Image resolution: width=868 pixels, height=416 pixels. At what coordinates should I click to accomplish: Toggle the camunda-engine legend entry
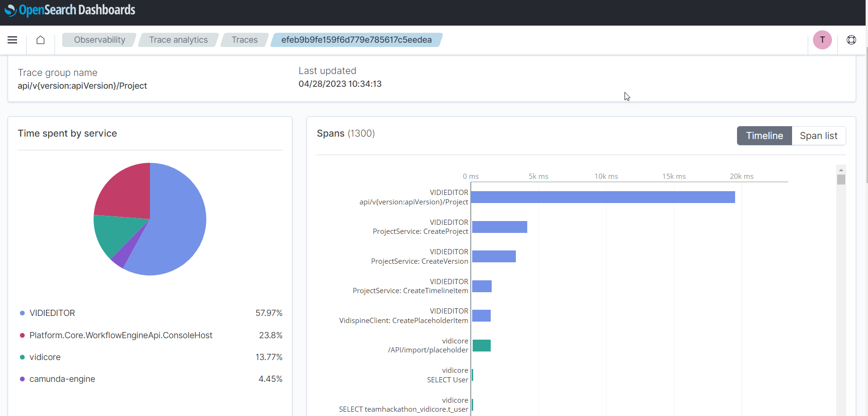pyautogui.click(x=62, y=379)
